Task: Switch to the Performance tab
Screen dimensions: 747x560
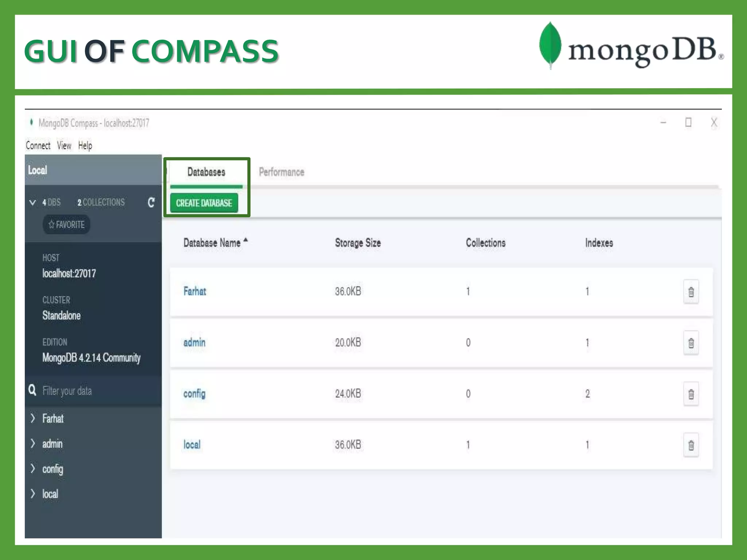Action: 281,172
